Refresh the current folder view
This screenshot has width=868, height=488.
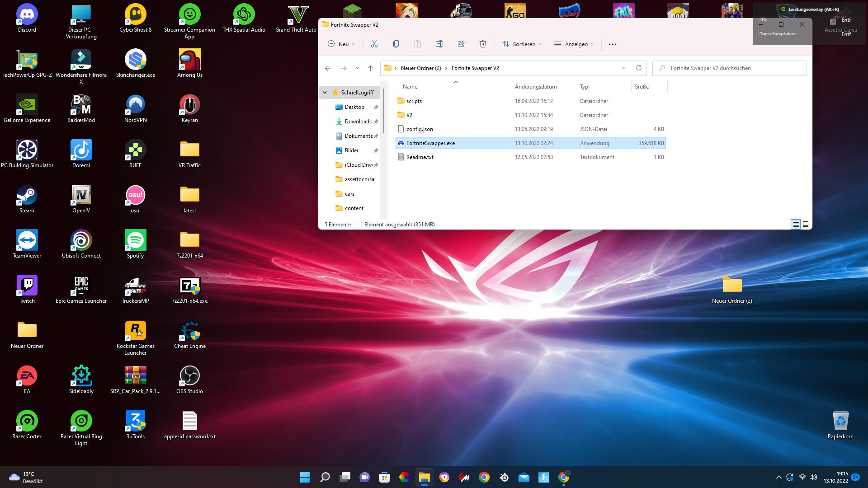(x=638, y=68)
